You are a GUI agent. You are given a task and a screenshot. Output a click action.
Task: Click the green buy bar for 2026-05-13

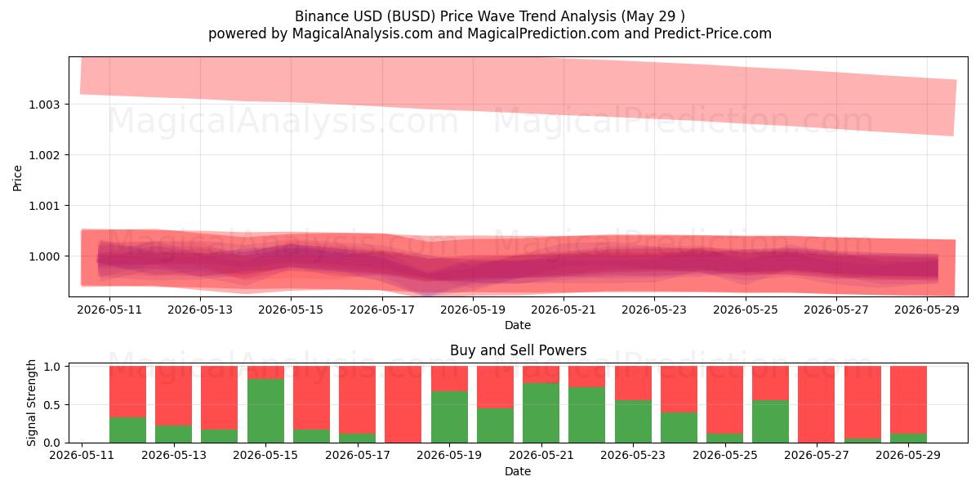click(174, 434)
